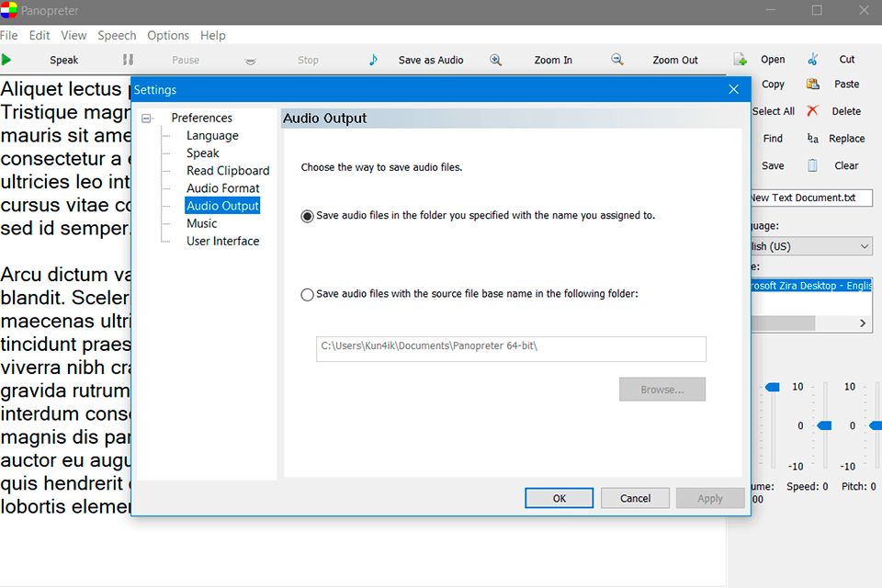The image size is (882, 588).
Task: Open the Options menu
Action: click(167, 36)
